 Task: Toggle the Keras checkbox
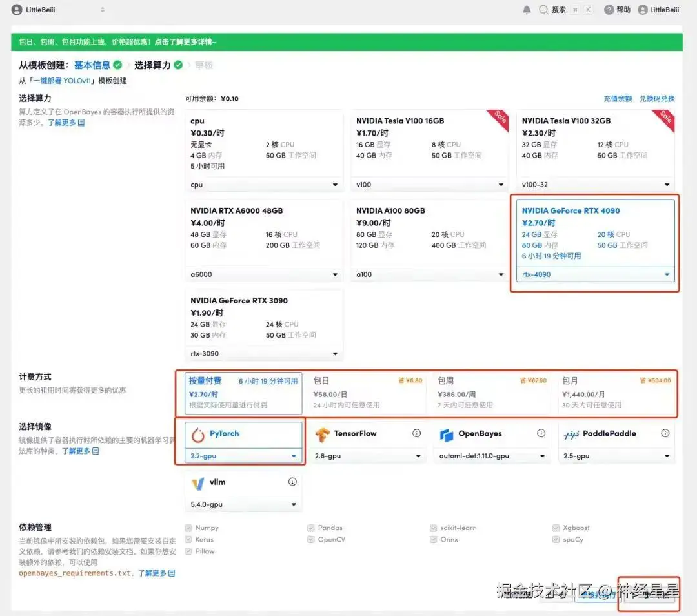tap(188, 540)
